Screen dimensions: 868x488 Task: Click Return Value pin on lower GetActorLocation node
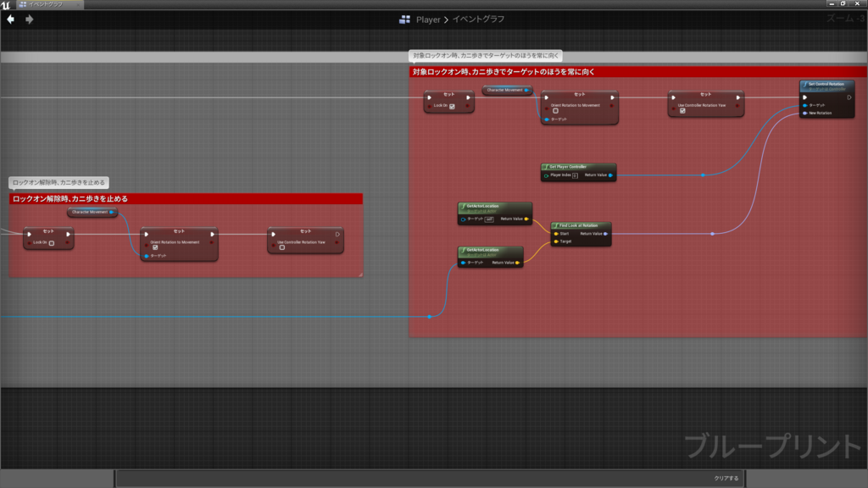click(x=518, y=263)
